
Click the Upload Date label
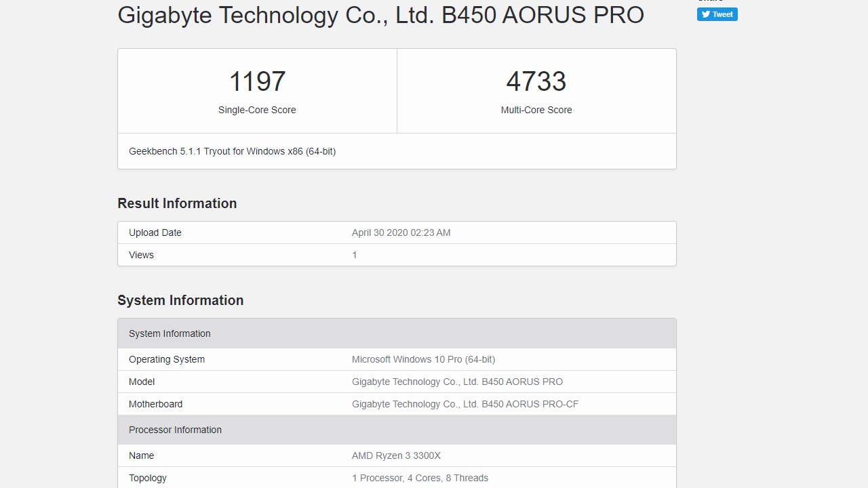155,232
